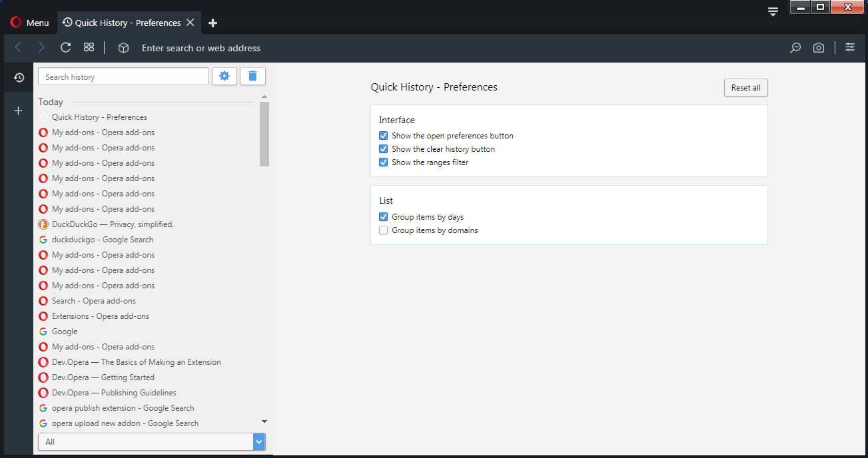The width and height of the screenshot is (868, 458).
Task: Click the Reset all button
Action: tap(745, 88)
